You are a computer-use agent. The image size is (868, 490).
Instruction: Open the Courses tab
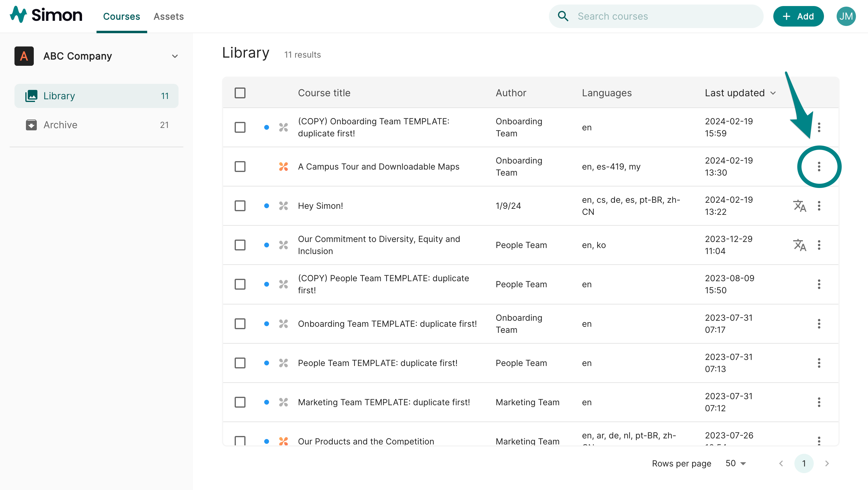(121, 16)
